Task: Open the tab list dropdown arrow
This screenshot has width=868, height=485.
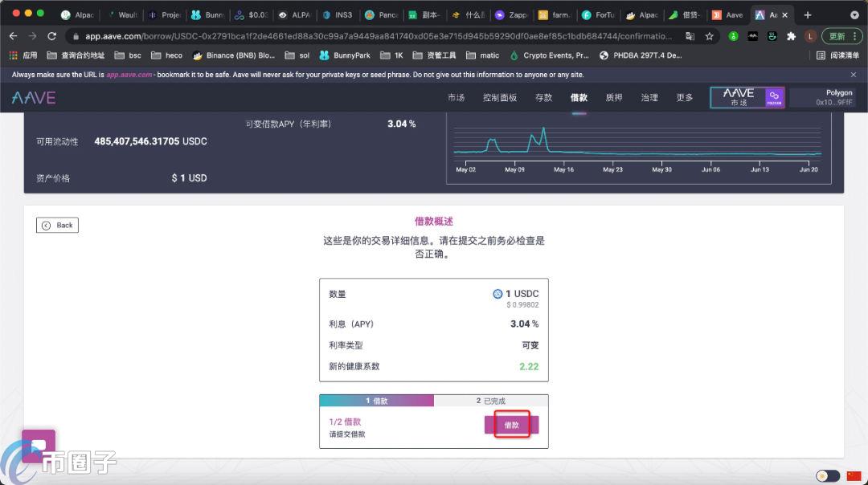Action: coord(854,15)
